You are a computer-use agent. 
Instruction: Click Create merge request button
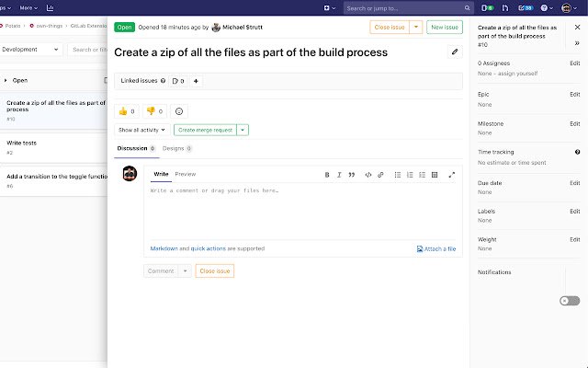[205, 130]
